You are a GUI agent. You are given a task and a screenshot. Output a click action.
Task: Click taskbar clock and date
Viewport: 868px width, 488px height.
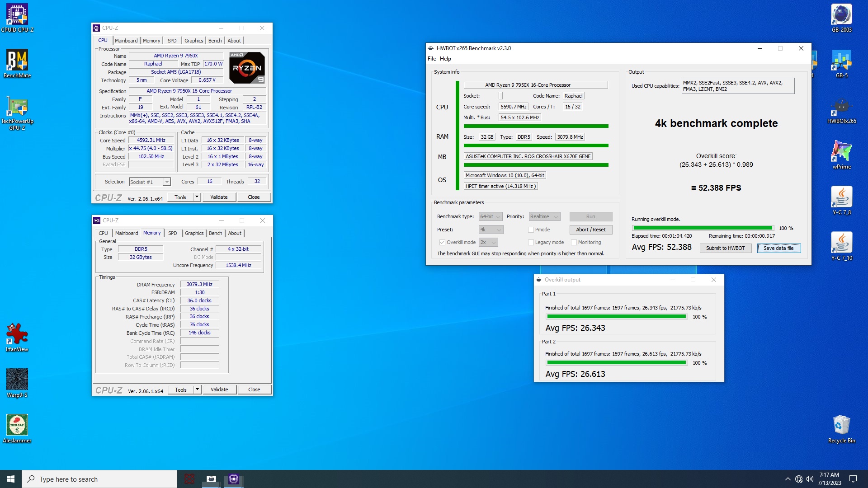tap(829, 479)
